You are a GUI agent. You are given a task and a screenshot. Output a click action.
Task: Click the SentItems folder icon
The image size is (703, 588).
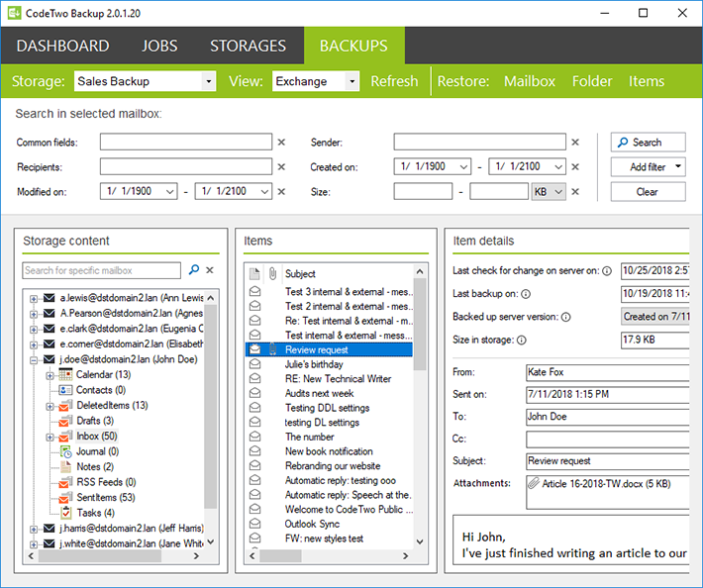65,498
